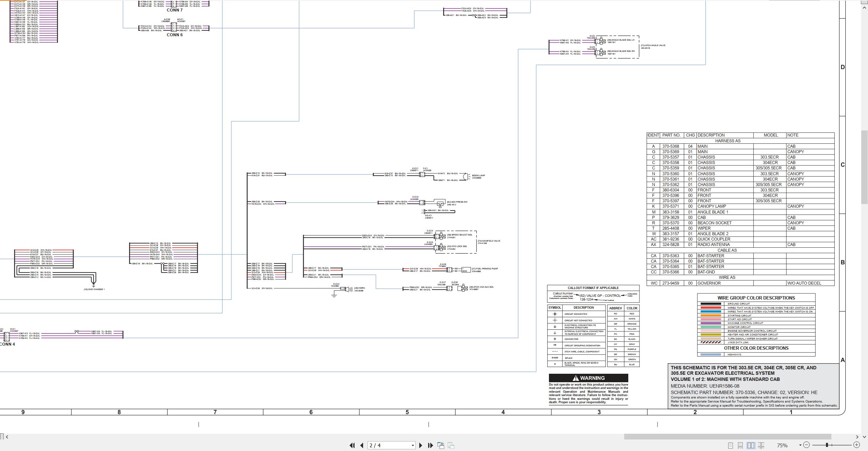Click the BOOM LAMP component label
Screen dimensions: 868x451
tap(478, 176)
